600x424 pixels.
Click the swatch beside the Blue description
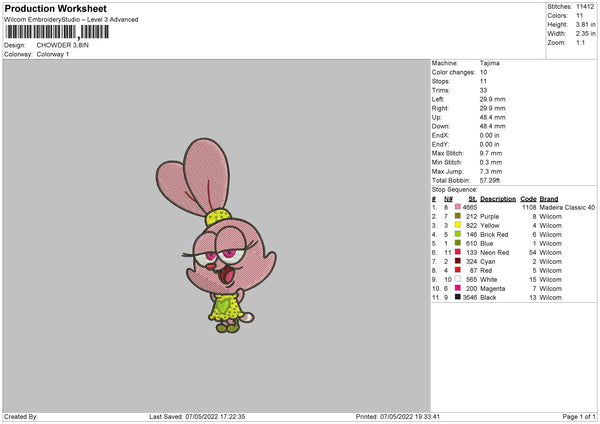(x=458, y=243)
